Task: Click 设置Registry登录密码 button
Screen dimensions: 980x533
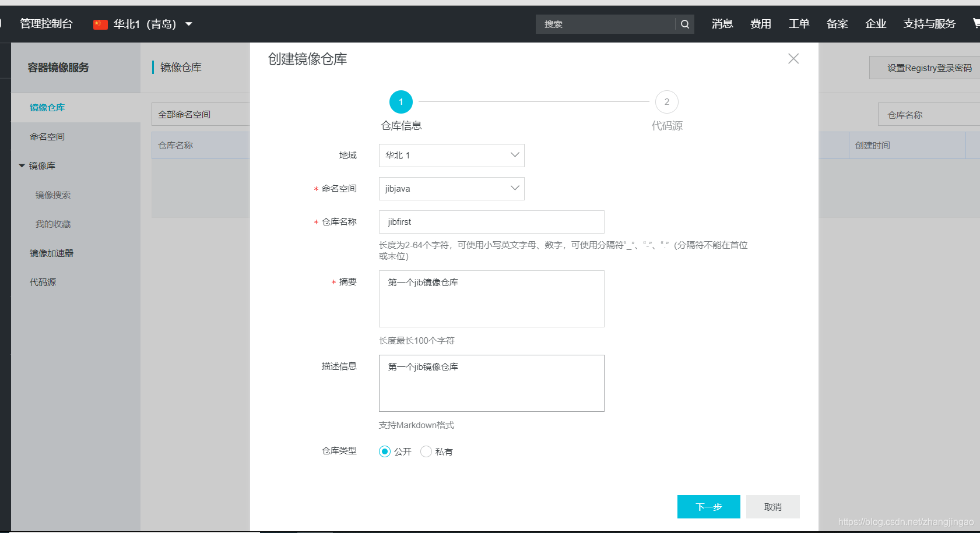Action: [925, 68]
